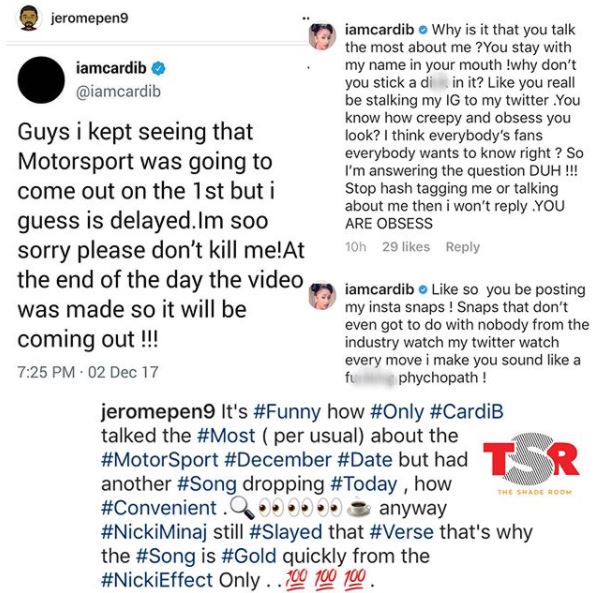Click the TSR Shade Room logo
Screen dimensions: 594x593
(532, 464)
